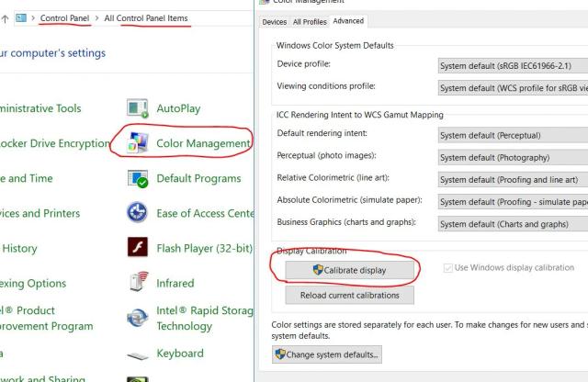Click the shield icon on Calibrate display

pos(318,270)
